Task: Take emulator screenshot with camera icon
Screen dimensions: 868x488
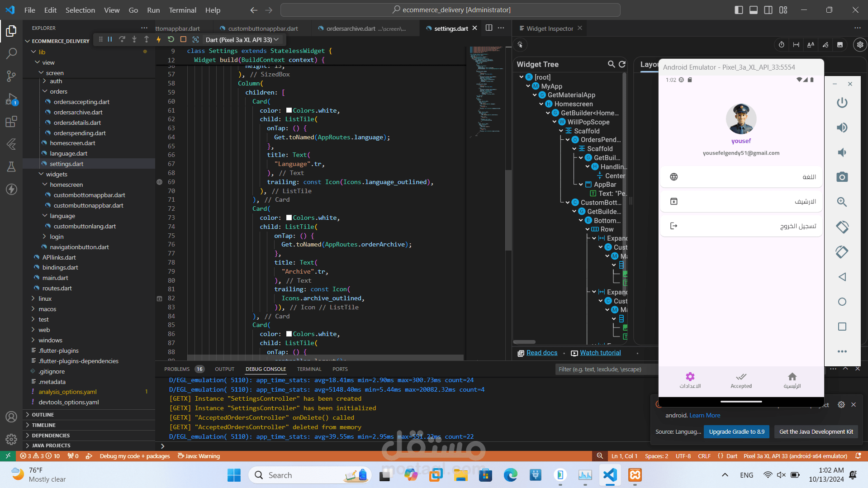Action: pyautogui.click(x=842, y=177)
